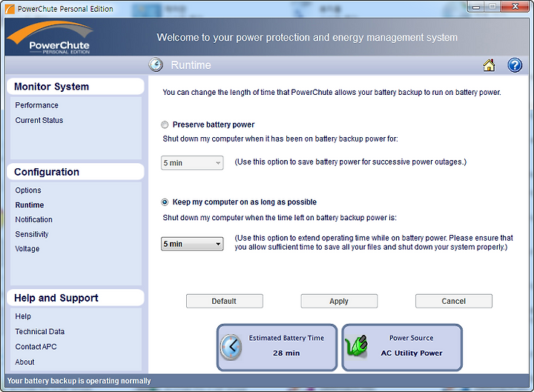Click the Help and Support section header
The height and width of the screenshot is (392, 534).
click(75, 298)
